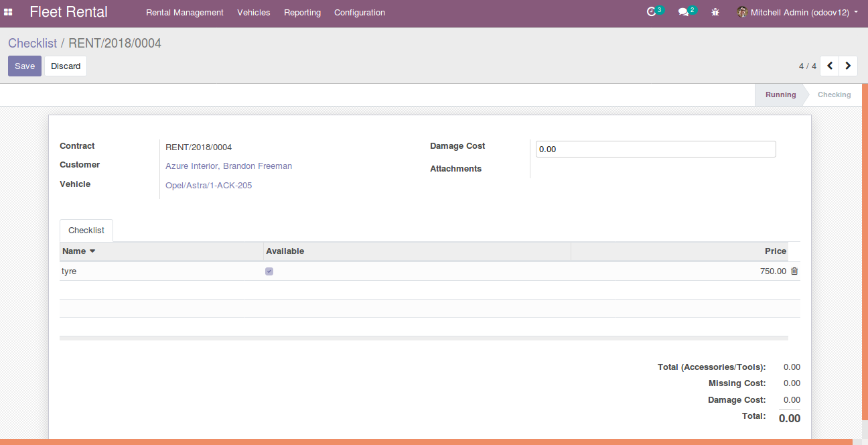Delete the tyre row with trash icon

coord(794,271)
